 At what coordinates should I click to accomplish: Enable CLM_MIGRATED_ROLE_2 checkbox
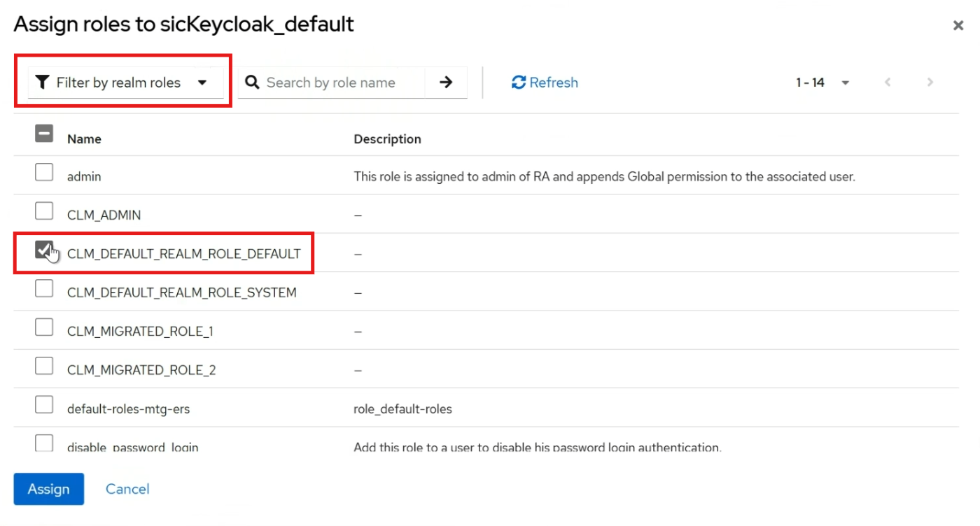coord(44,366)
